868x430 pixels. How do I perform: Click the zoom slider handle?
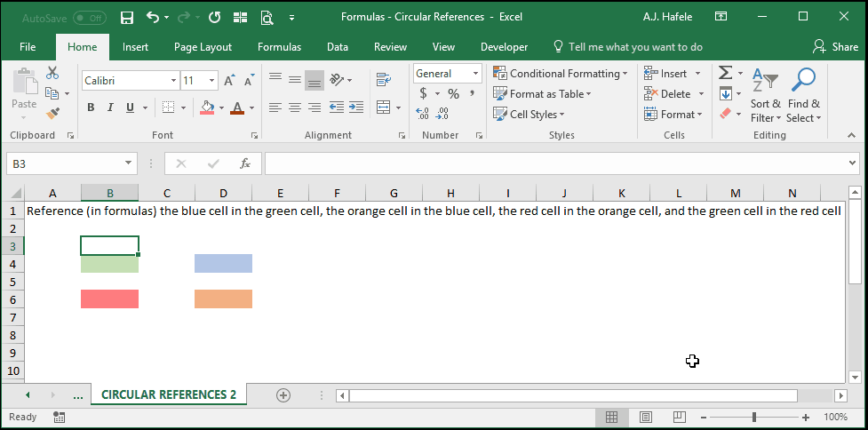754,417
